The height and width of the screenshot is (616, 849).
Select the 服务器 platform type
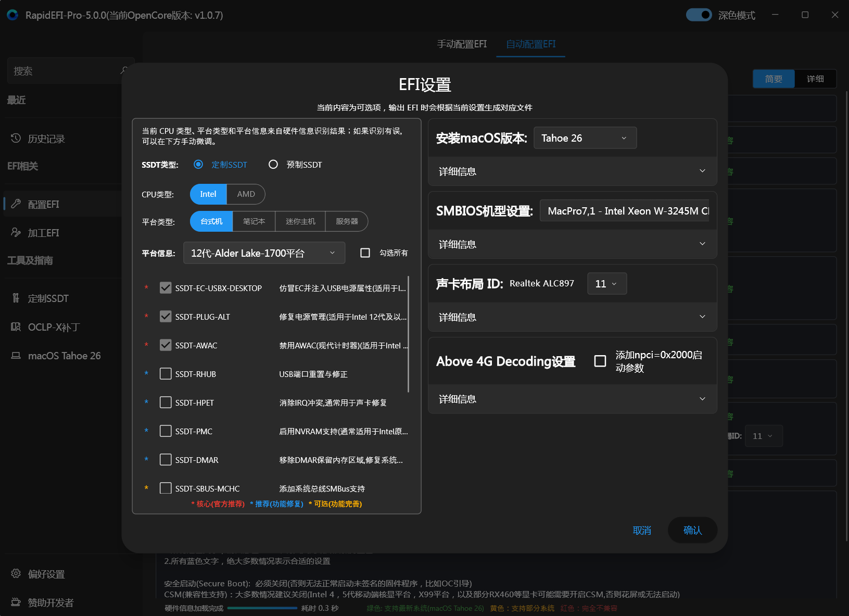pos(347,221)
